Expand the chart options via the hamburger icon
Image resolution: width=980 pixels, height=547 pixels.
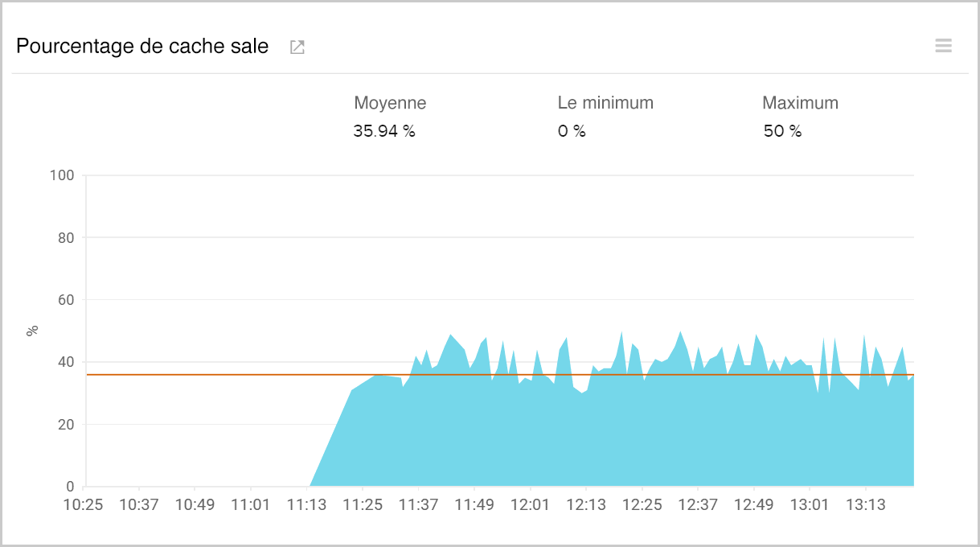point(943,46)
